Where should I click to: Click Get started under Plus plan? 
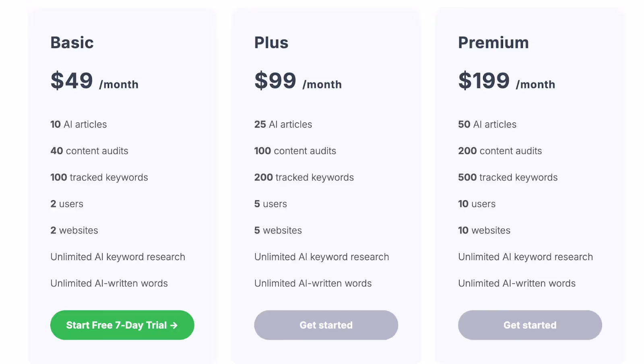tap(326, 325)
